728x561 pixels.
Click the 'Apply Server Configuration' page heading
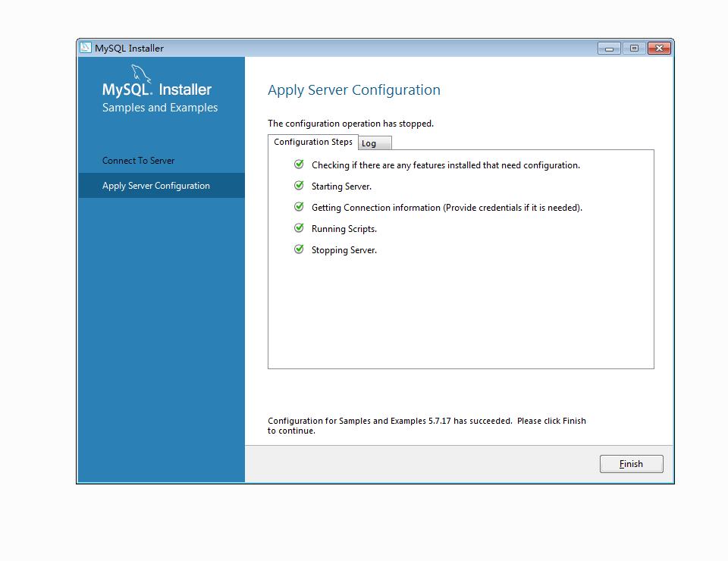pos(354,90)
